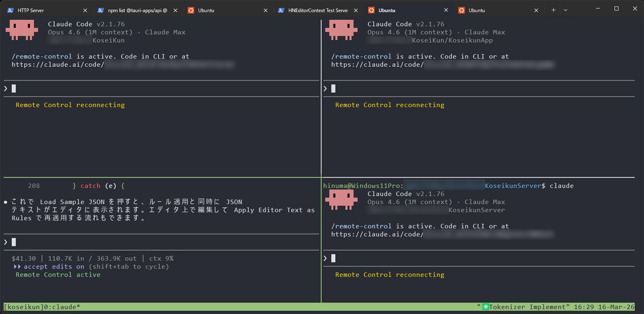Click the green status icon beside Tokenizer Implement
This screenshot has height=314, width=644.
click(x=485, y=306)
